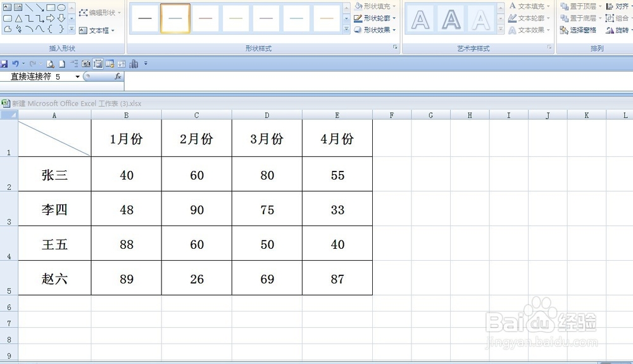633x364 pixels.
Task: Select column F header
Action: tap(392, 115)
